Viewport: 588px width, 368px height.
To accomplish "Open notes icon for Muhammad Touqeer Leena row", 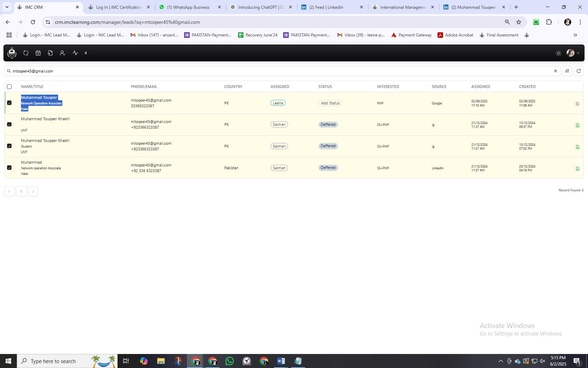I will click(577, 104).
